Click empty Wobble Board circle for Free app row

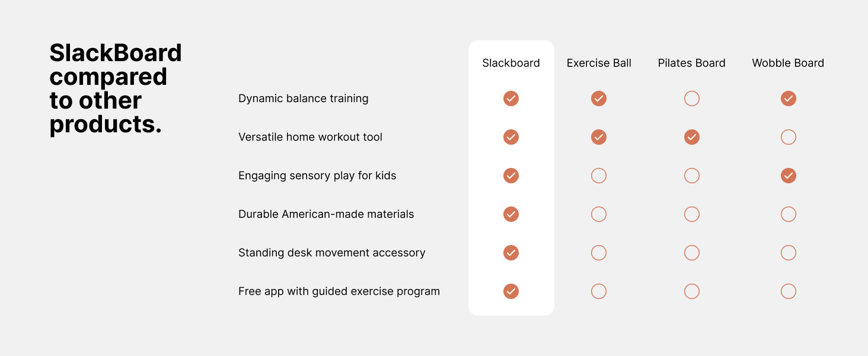click(788, 291)
